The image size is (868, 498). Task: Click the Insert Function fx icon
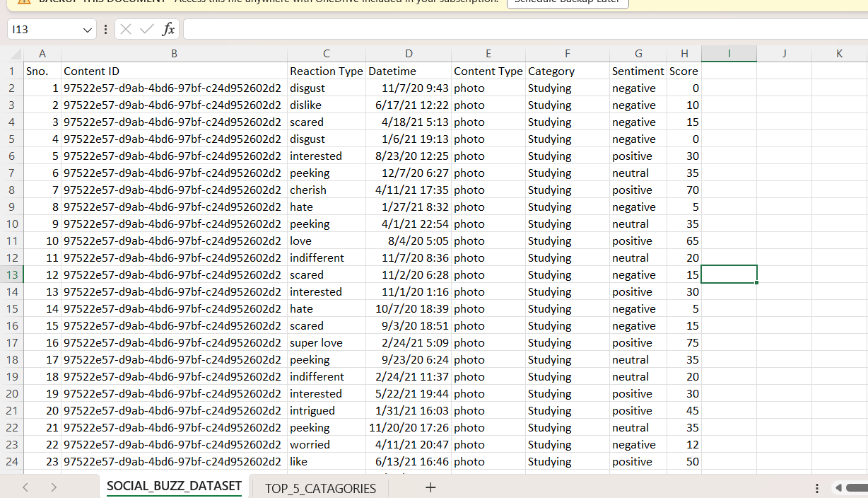(x=168, y=29)
